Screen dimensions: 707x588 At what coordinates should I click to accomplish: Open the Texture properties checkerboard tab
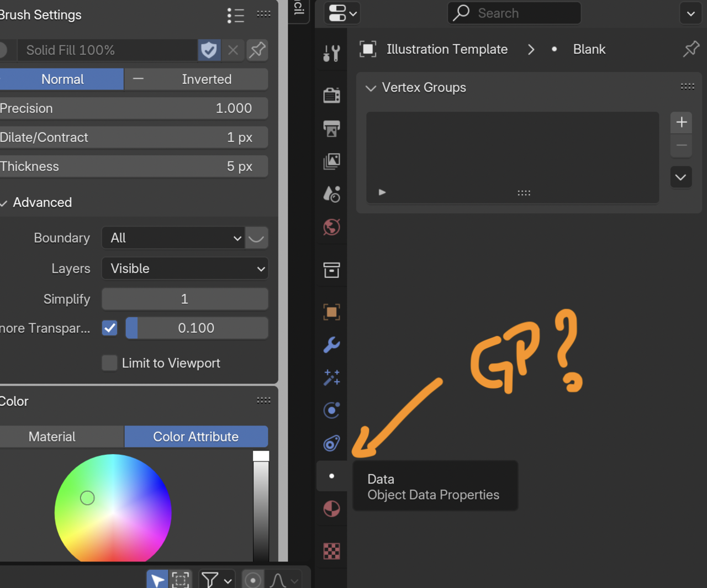coord(331,551)
